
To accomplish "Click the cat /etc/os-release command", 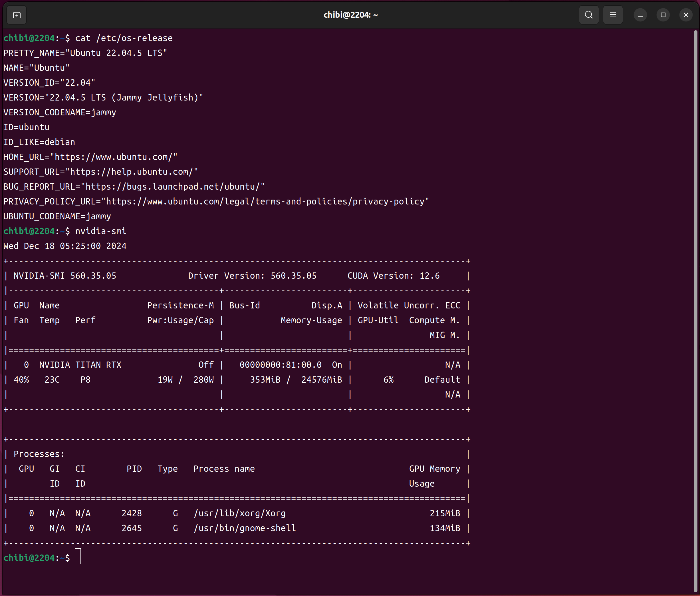I will 124,38.
